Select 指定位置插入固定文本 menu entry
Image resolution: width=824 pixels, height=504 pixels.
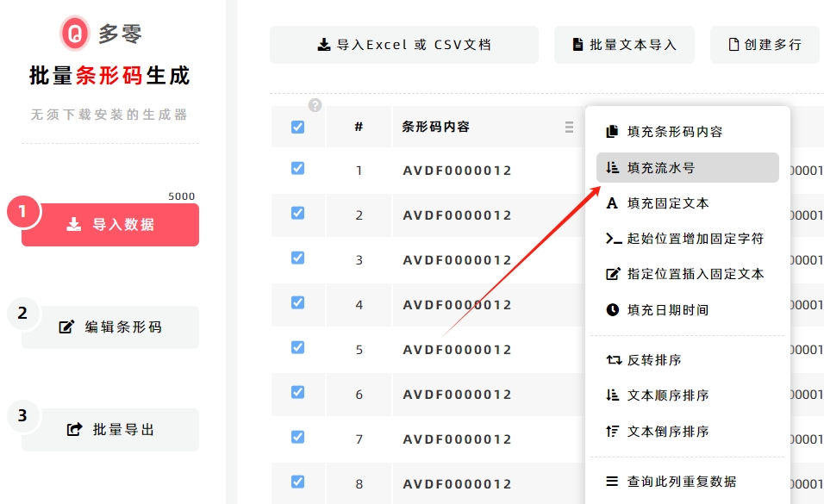(687, 274)
